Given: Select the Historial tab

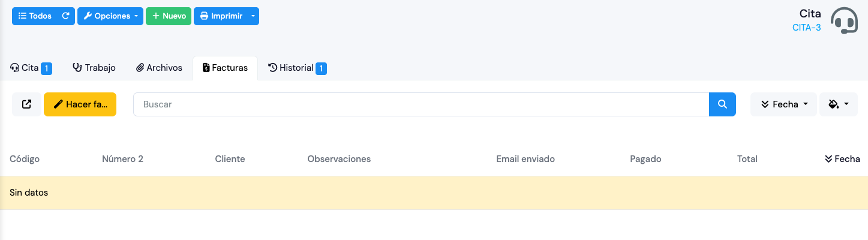Looking at the screenshot, I should pos(296,68).
